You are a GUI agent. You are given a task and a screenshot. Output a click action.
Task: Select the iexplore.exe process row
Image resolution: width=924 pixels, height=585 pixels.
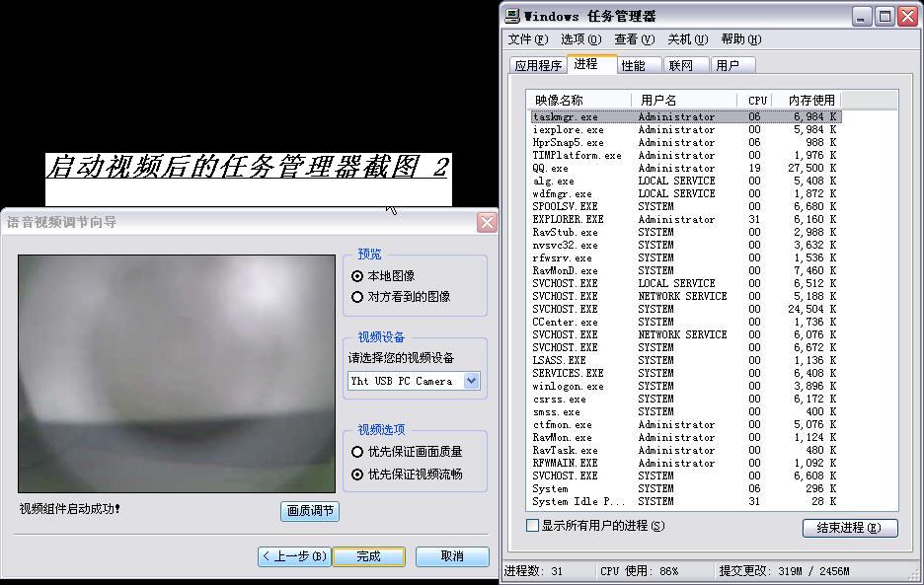click(x=685, y=129)
